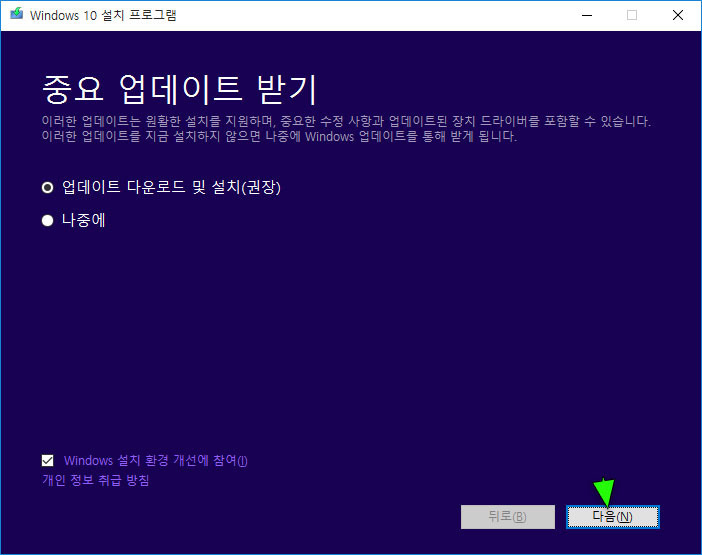Click the description line starting '이러한 업데이트는 원활한'
Viewport: 702px width, 555px height.
pos(346,121)
